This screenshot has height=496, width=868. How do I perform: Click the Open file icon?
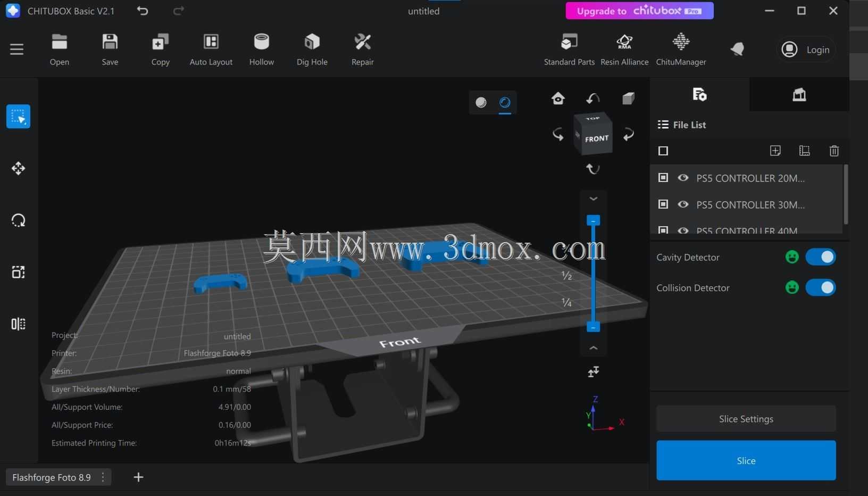pyautogui.click(x=59, y=49)
